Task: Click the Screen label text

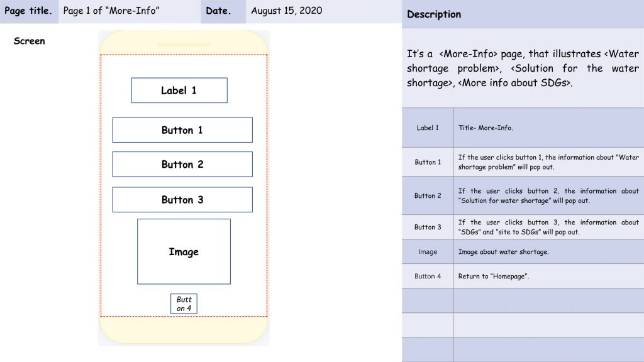Action: tap(29, 41)
